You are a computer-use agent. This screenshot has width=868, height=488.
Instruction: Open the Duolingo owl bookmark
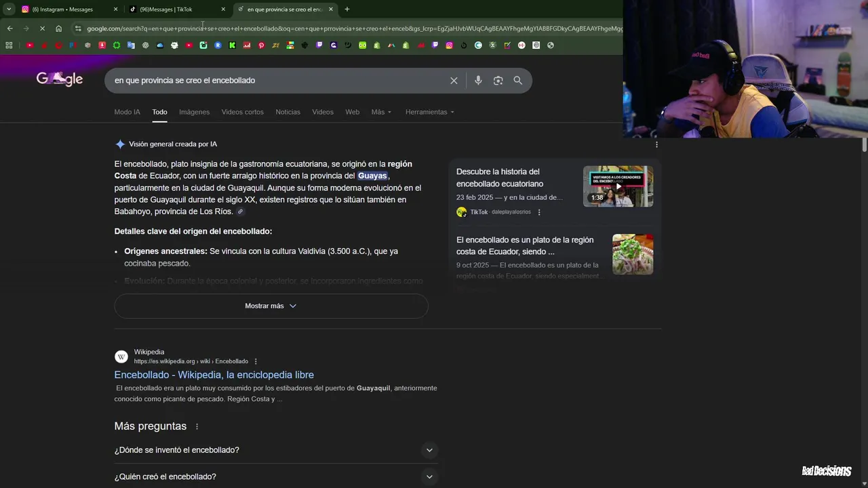pyautogui.click(x=362, y=45)
